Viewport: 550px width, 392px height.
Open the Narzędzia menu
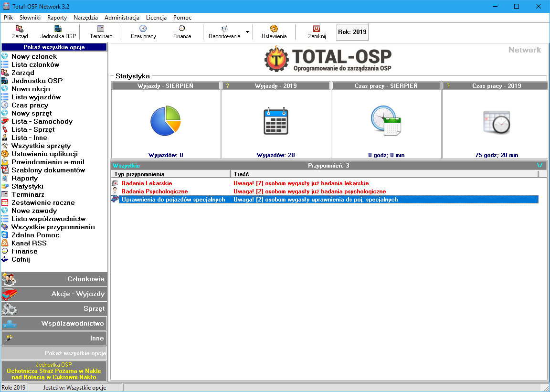pyautogui.click(x=85, y=18)
